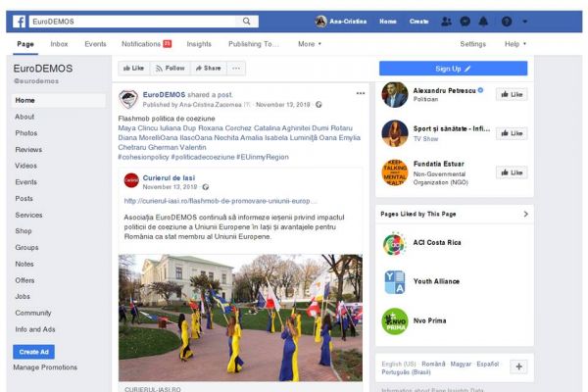Click the Sign Up button

click(x=454, y=69)
